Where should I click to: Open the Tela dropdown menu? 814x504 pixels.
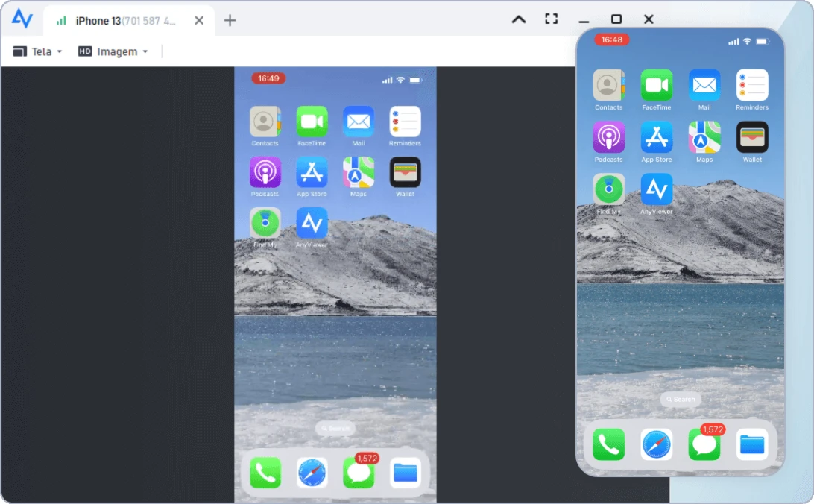[37, 51]
